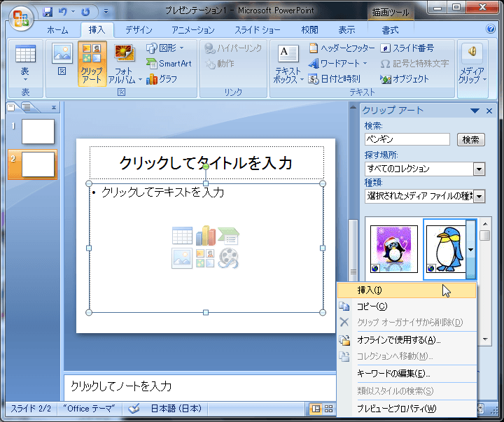Insert picture with the 図 icon

62,59
